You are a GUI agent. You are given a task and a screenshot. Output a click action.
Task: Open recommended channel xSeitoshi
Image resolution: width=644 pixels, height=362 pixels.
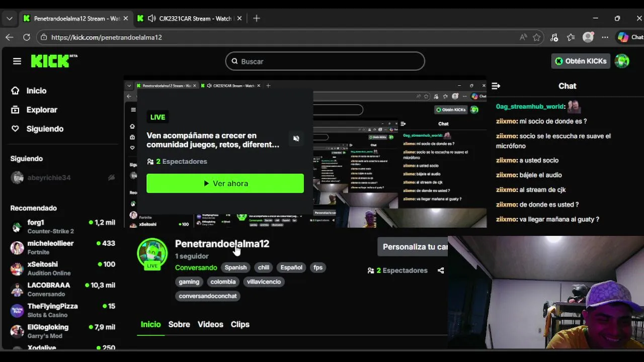coord(63,268)
